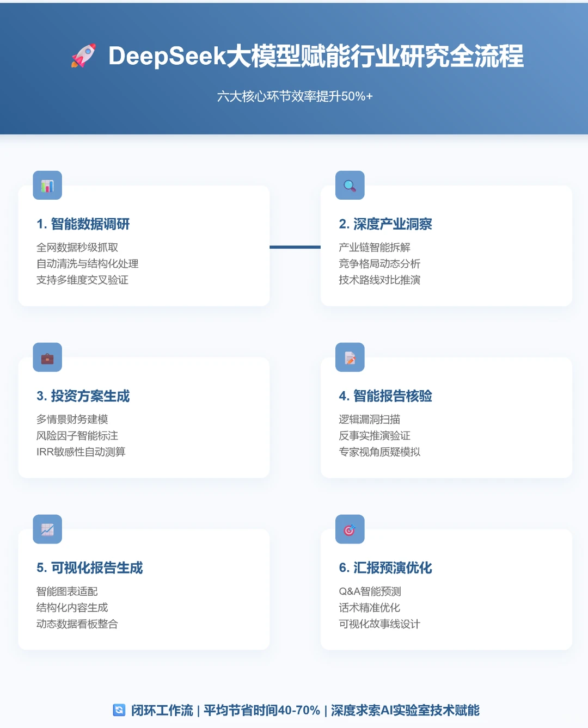The height and width of the screenshot is (728, 588).
Task: Click the line '动态数据看板整合'
Action: (x=77, y=624)
